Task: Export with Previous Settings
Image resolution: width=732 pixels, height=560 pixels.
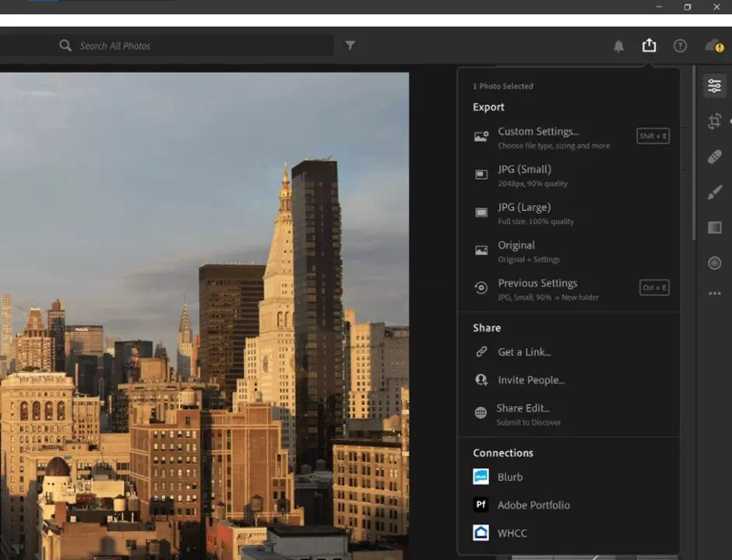Action: [x=569, y=289]
